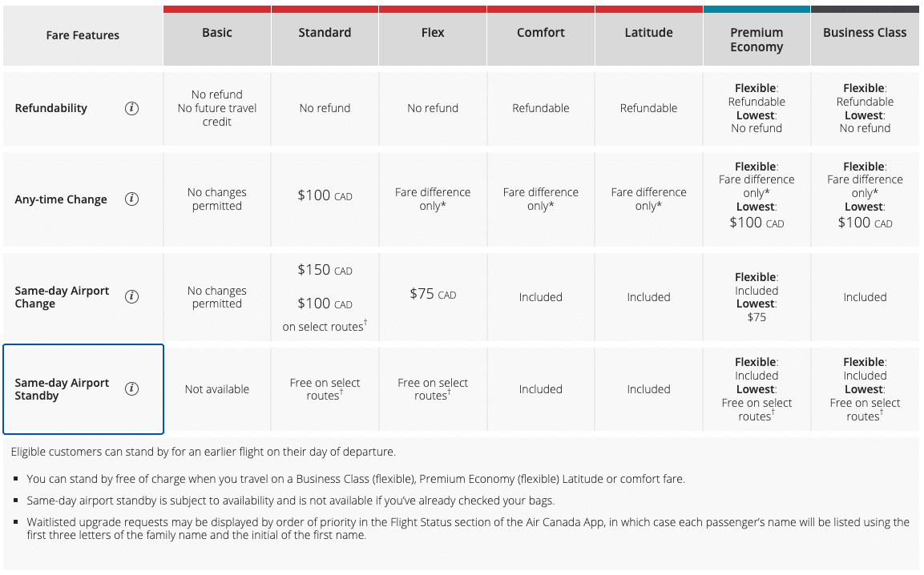The height and width of the screenshot is (575, 924).
Task: Click the Included standby cell for Latitude
Action: (x=648, y=389)
